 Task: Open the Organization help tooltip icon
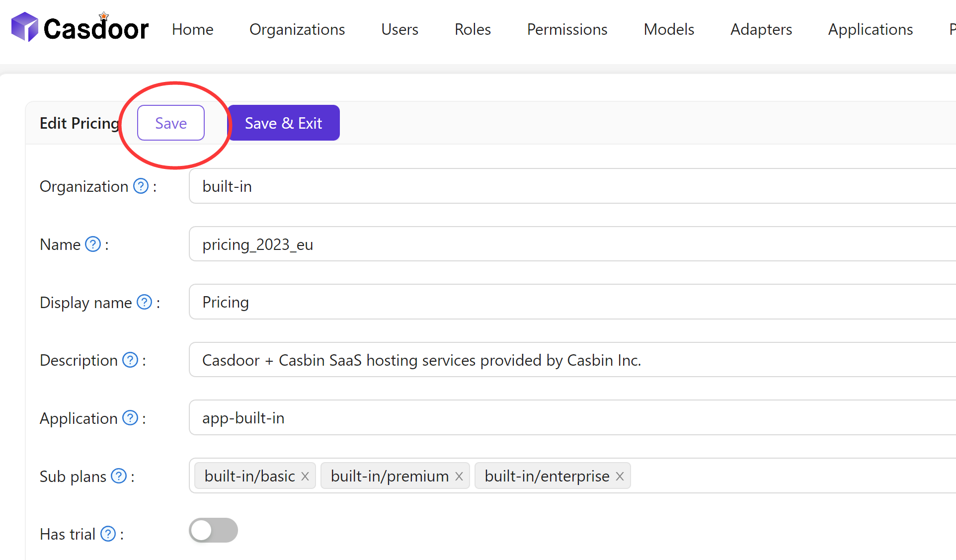click(x=140, y=185)
